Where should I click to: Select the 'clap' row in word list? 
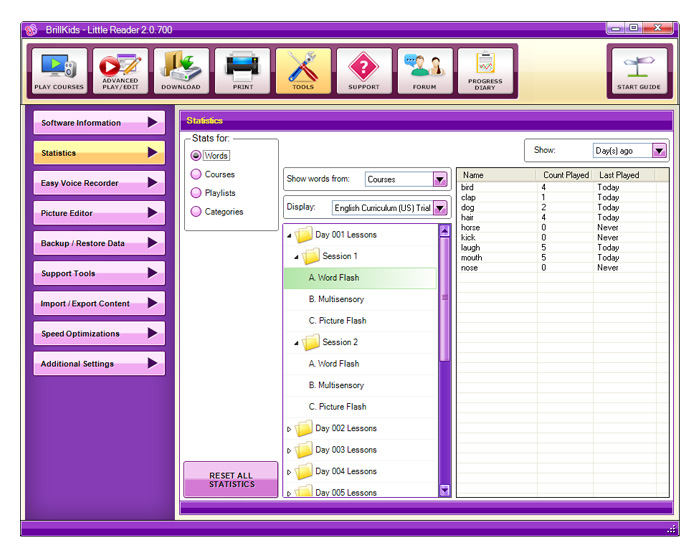[562, 197]
